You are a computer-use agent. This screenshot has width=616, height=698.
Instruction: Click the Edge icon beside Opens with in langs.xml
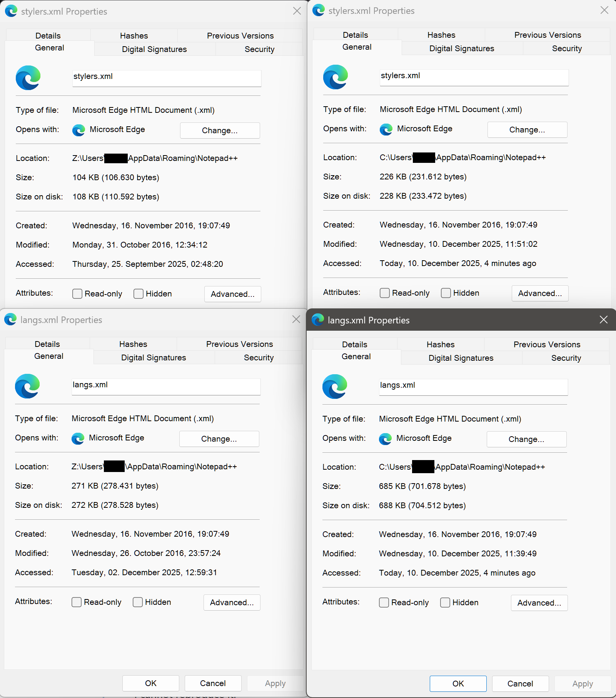pos(78,439)
